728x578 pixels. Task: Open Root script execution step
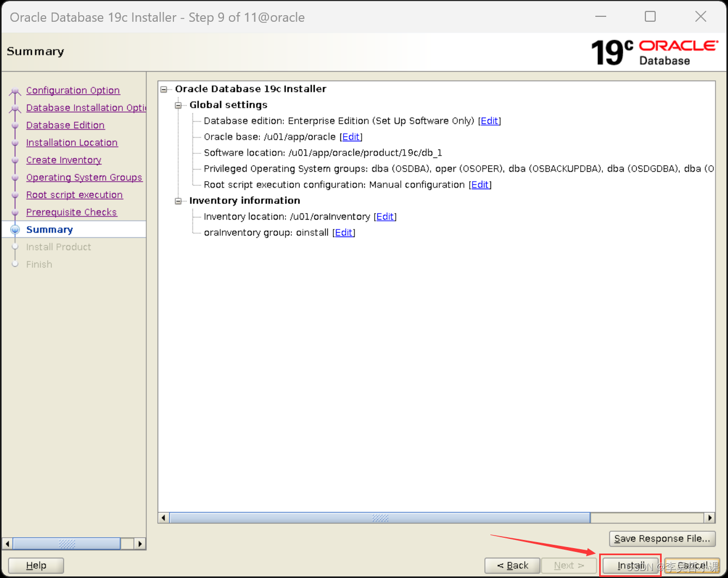[x=74, y=195]
